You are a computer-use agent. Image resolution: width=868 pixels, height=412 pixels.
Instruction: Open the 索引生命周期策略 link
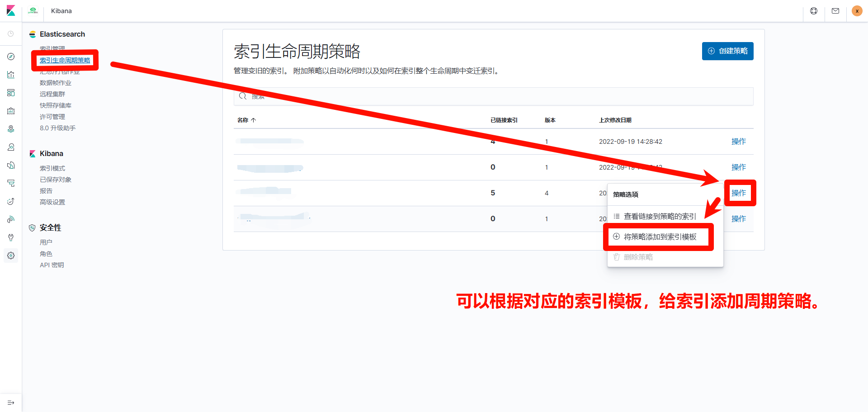(x=65, y=60)
